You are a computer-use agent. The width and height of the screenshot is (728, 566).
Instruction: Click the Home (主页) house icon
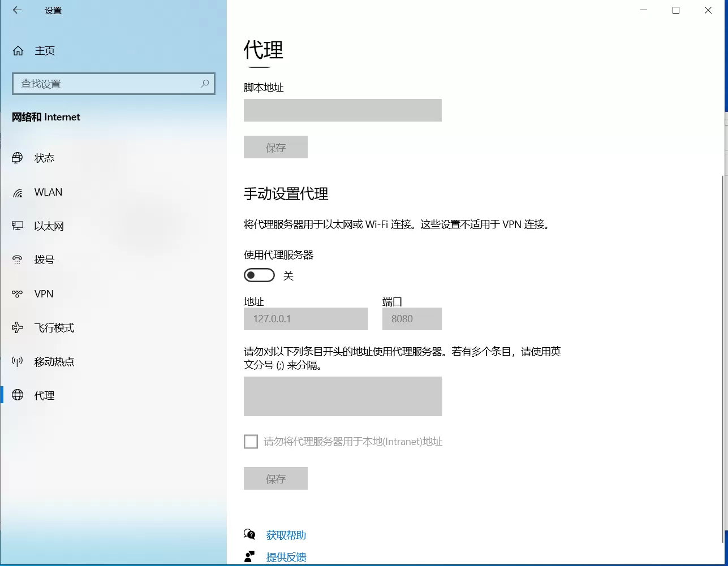click(18, 51)
